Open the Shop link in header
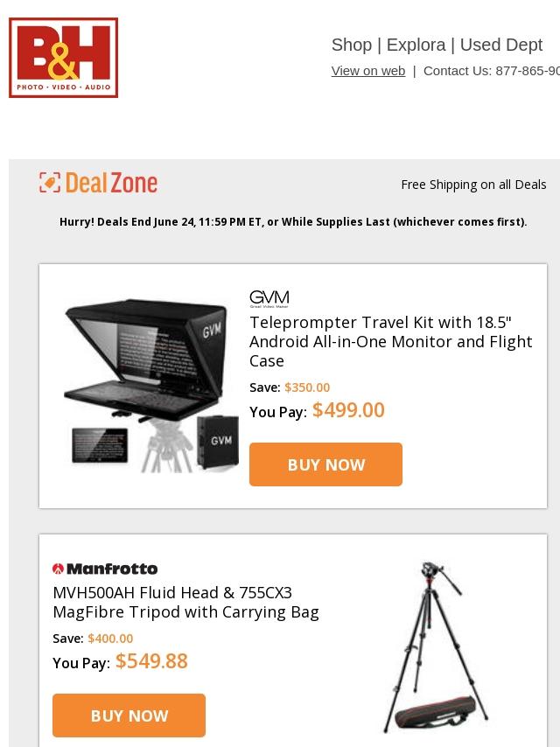 point(352,45)
